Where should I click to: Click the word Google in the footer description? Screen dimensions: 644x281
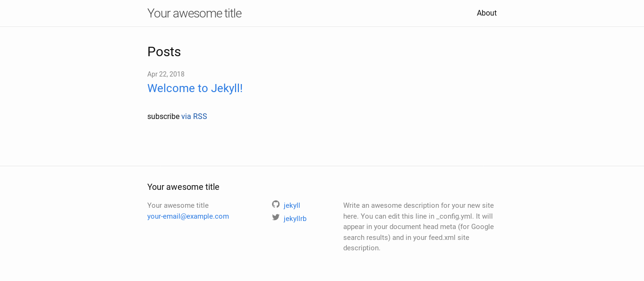(x=483, y=227)
